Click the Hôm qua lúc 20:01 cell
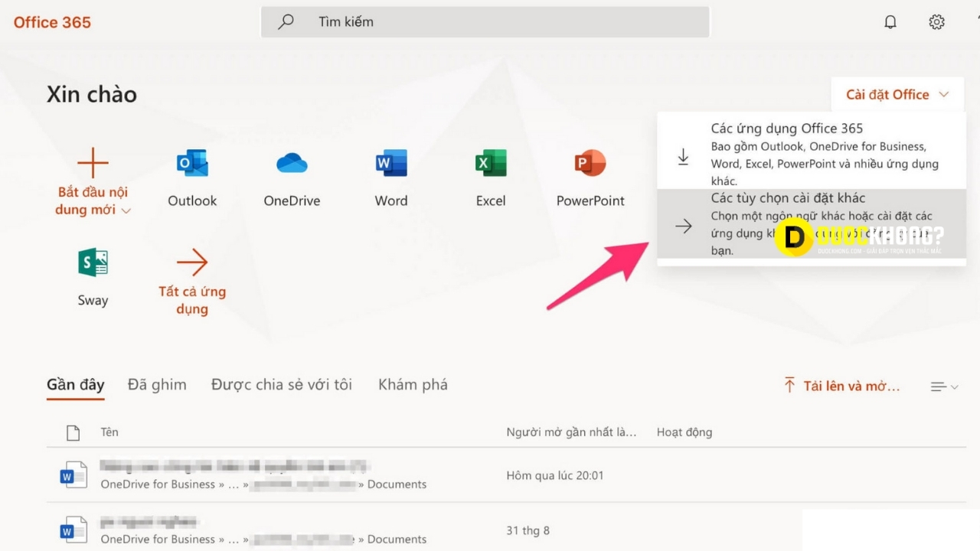 [555, 475]
